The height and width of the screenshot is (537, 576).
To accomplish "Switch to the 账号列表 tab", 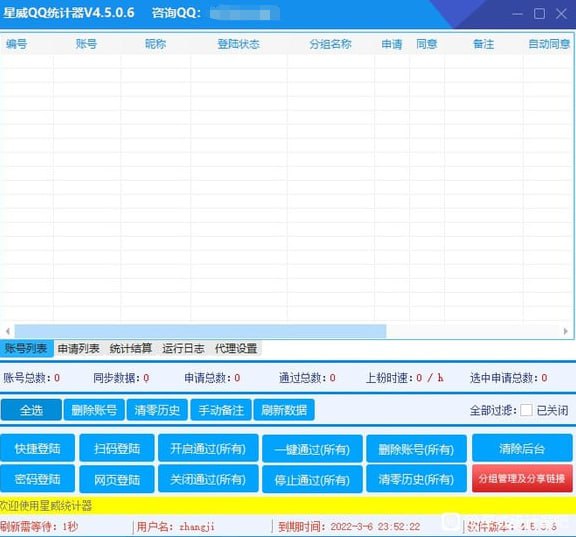I will click(26, 349).
